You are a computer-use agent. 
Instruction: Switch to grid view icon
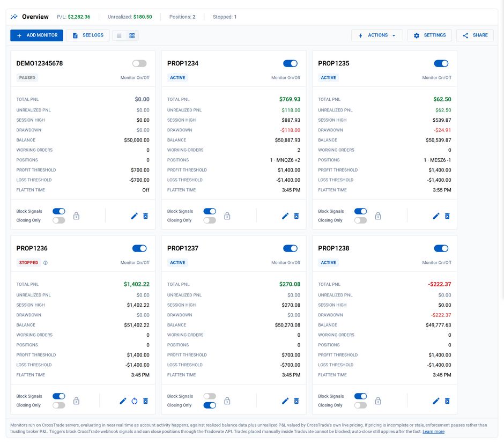[132, 36]
